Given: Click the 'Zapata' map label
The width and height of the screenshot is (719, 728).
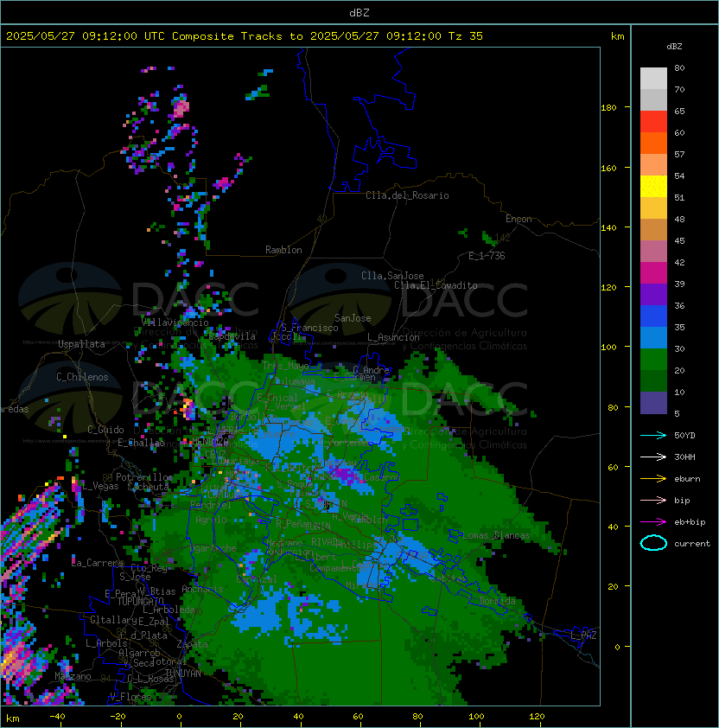Looking at the screenshot, I should click(x=192, y=644).
